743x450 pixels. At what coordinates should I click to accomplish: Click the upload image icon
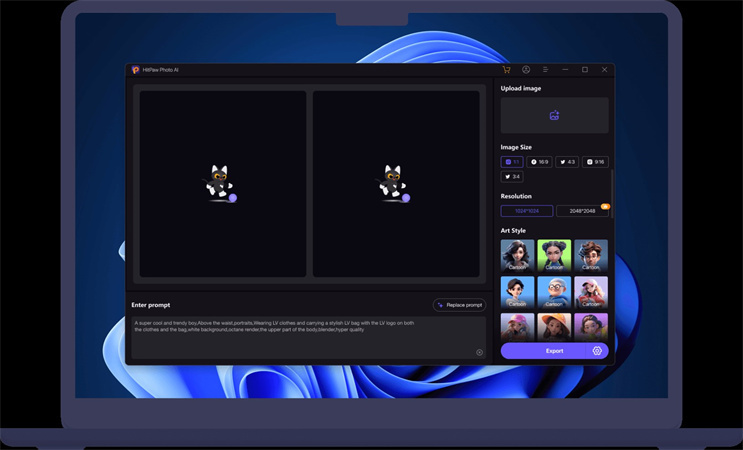pyautogui.click(x=554, y=116)
